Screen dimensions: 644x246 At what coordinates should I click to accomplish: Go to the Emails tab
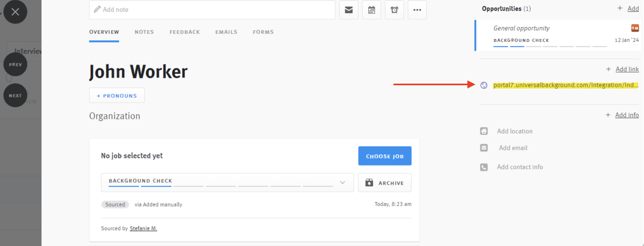pos(226,32)
